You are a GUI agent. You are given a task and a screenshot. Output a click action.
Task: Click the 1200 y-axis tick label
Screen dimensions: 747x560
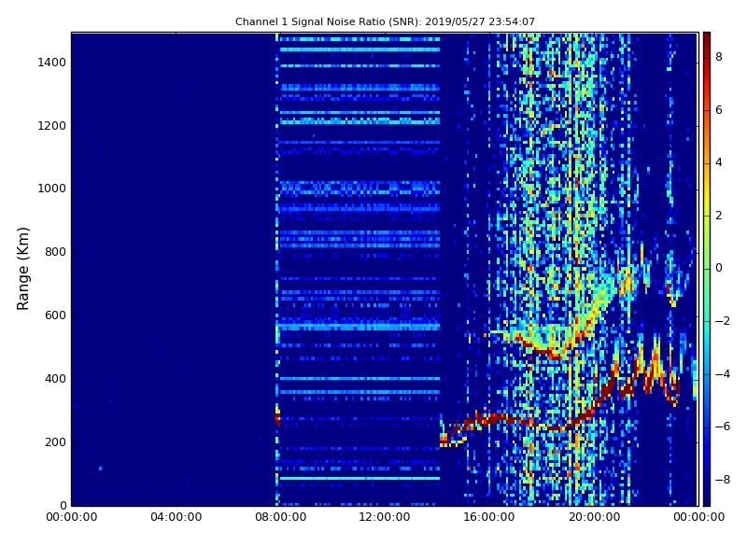52,126
